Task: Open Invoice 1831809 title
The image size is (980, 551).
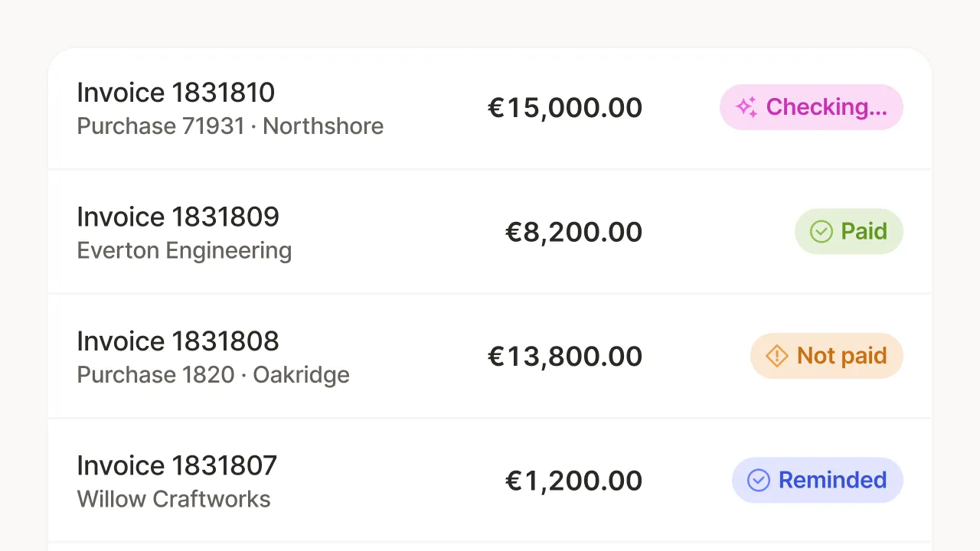Action: pyautogui.click(x=178, y=217)
